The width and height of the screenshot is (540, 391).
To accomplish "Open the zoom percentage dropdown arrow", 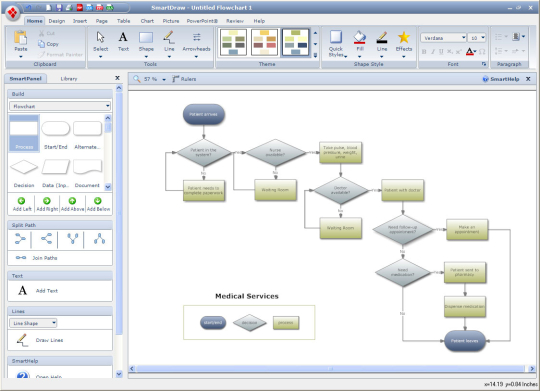I will 164,79.
